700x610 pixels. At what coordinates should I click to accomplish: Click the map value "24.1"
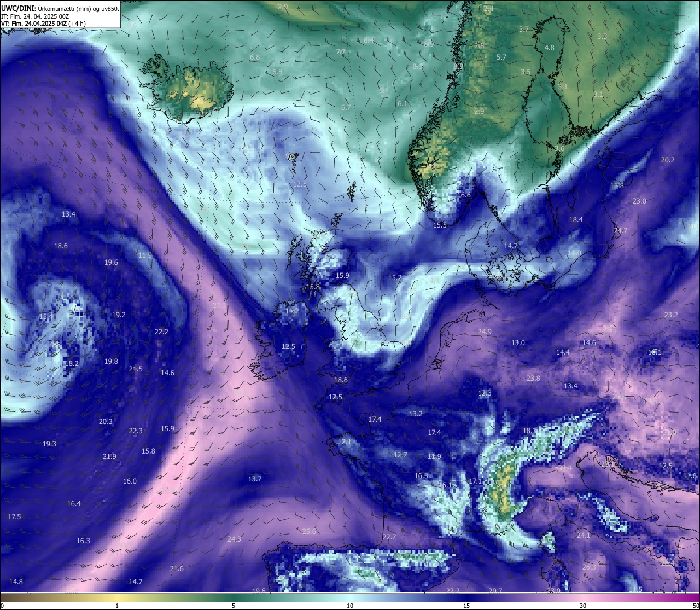584,535
